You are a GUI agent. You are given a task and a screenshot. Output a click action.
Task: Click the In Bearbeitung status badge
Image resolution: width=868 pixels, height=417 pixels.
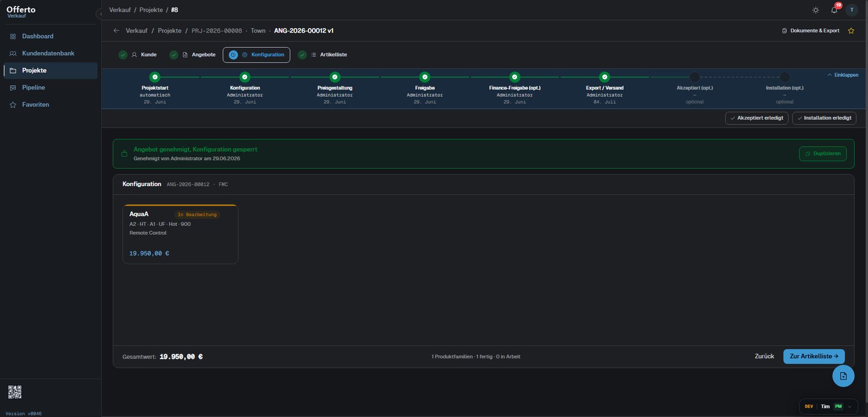pos(197,215)
